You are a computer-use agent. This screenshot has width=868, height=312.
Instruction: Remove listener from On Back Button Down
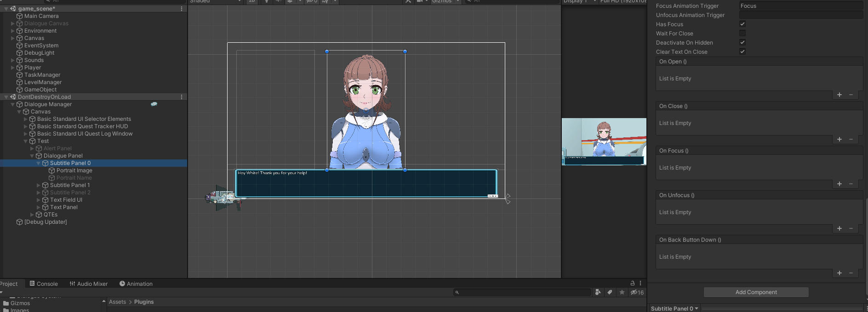(851, 273)
